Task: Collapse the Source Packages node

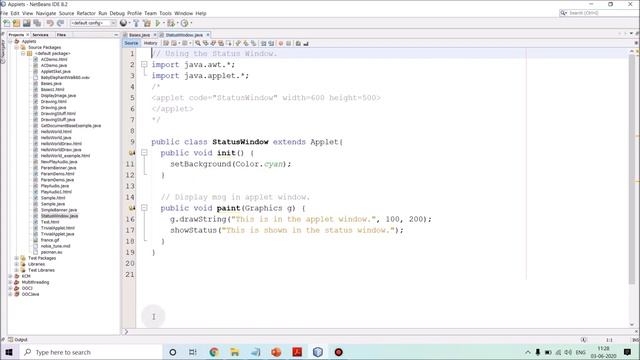Action: [x=16, y=47]
